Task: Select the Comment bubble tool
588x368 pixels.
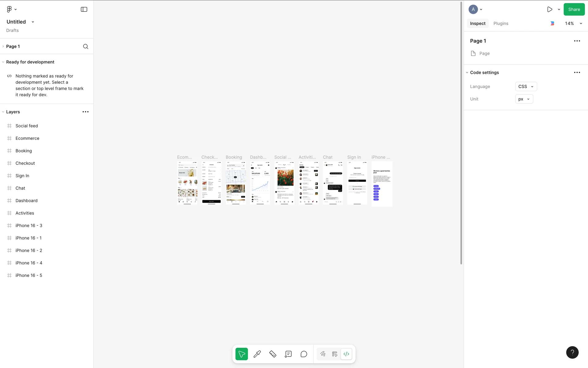Action: [x=304, y=354]
